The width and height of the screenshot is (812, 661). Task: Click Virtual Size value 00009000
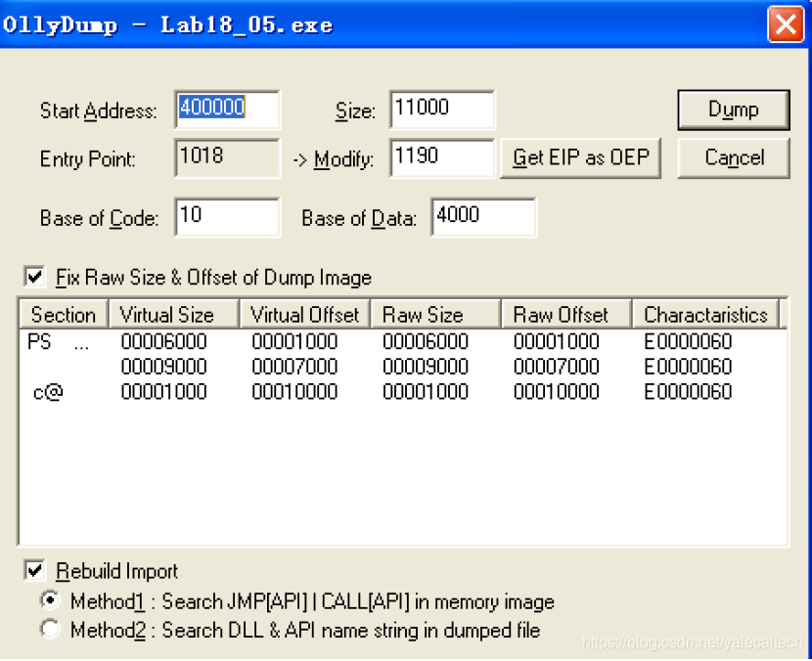[x=163, y=367]
